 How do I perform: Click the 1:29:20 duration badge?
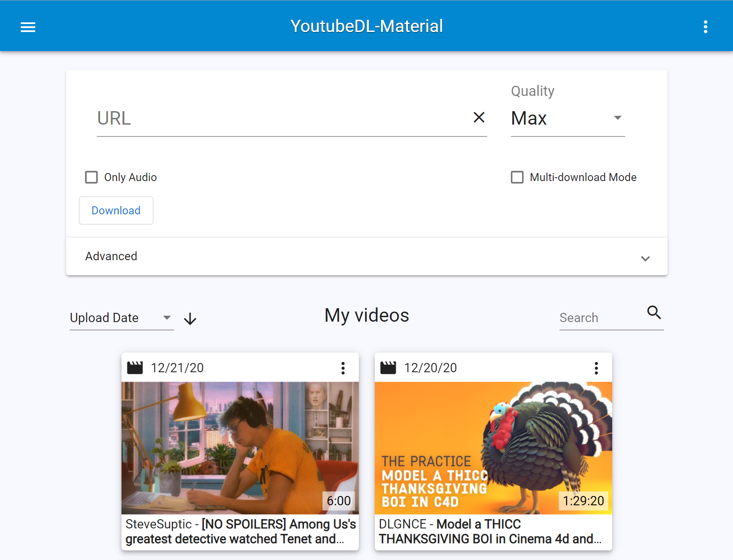(584, 501)
